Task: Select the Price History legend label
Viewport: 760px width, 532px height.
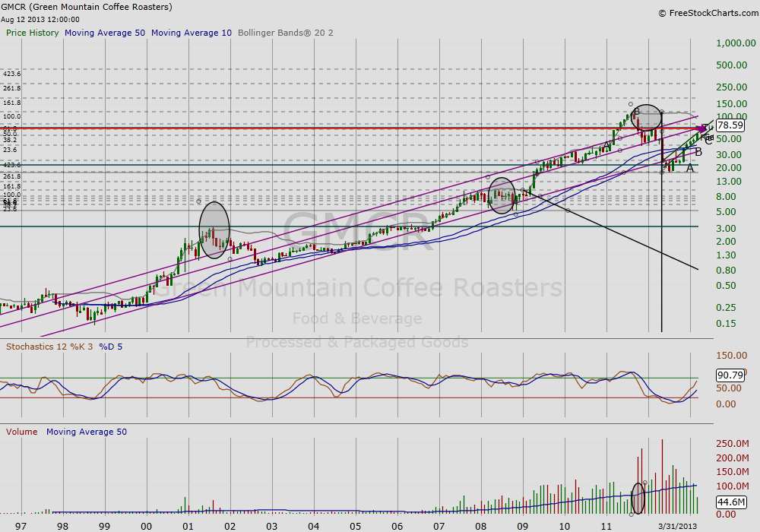Action: point(33,33)
